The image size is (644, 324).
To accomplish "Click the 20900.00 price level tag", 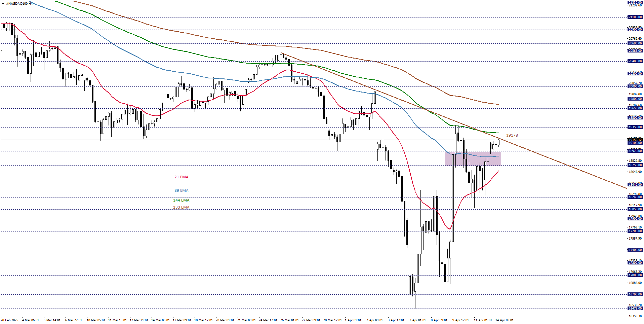I will [635, 30].
